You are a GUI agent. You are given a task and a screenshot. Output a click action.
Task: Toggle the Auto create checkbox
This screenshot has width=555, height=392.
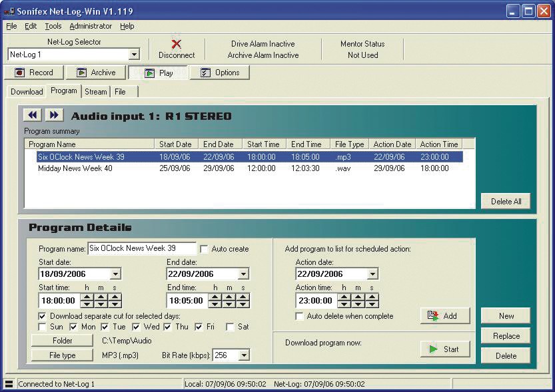[205, 249]
